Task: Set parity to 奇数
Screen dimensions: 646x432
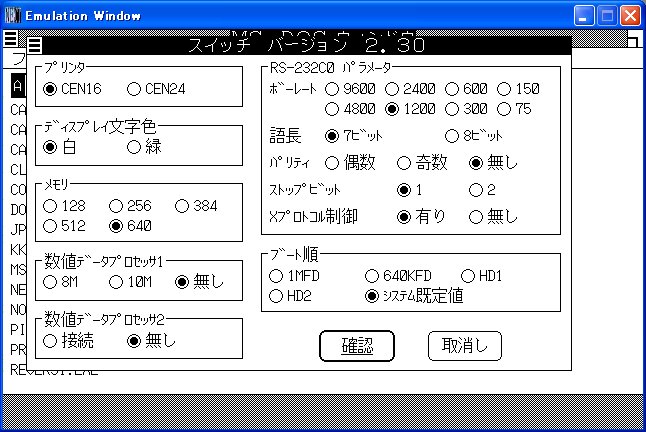Action: pyautogui.click(x=404, y=162)
